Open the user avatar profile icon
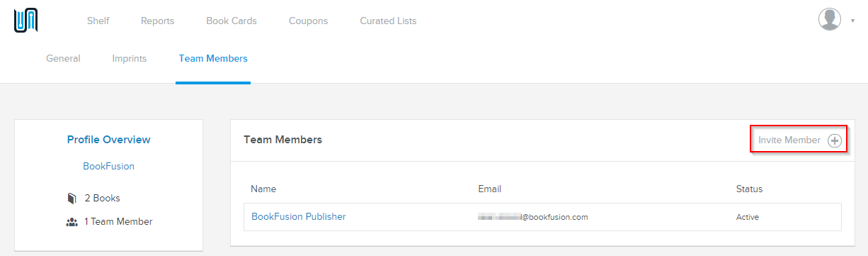This screenshot has height=256, width=868. [830, 19]
